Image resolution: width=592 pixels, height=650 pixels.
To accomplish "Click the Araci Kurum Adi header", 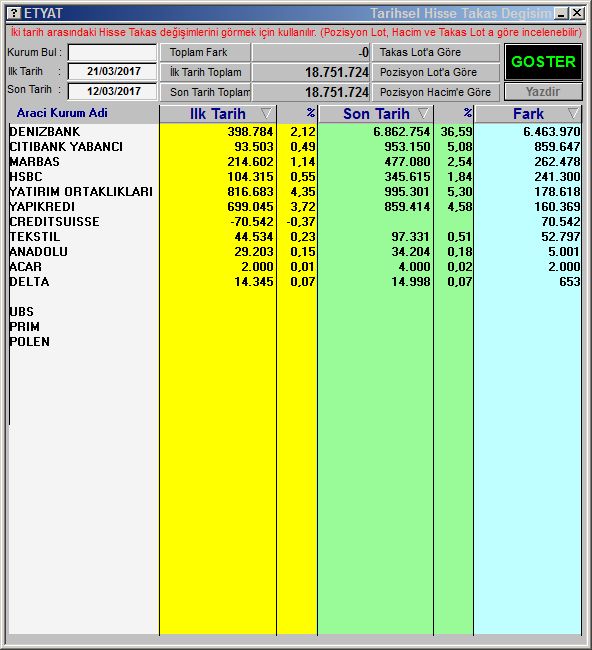I will pos(62,113).
